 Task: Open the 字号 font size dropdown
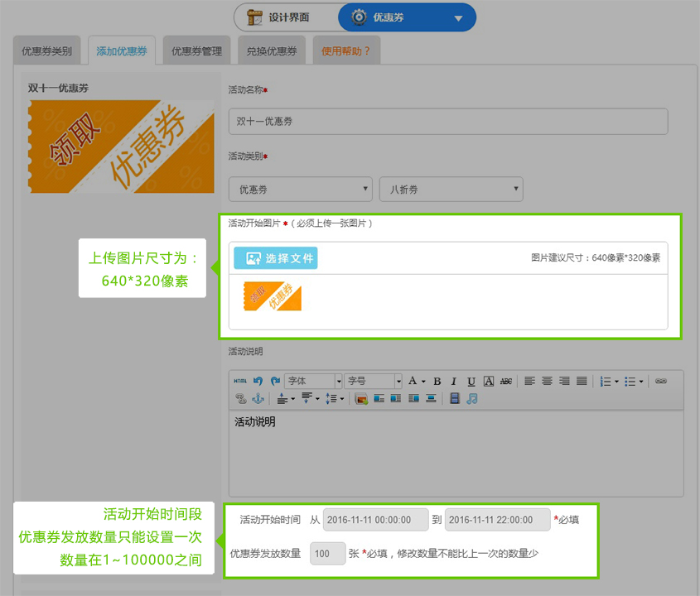pyautogui.click(x=373, y=382)
